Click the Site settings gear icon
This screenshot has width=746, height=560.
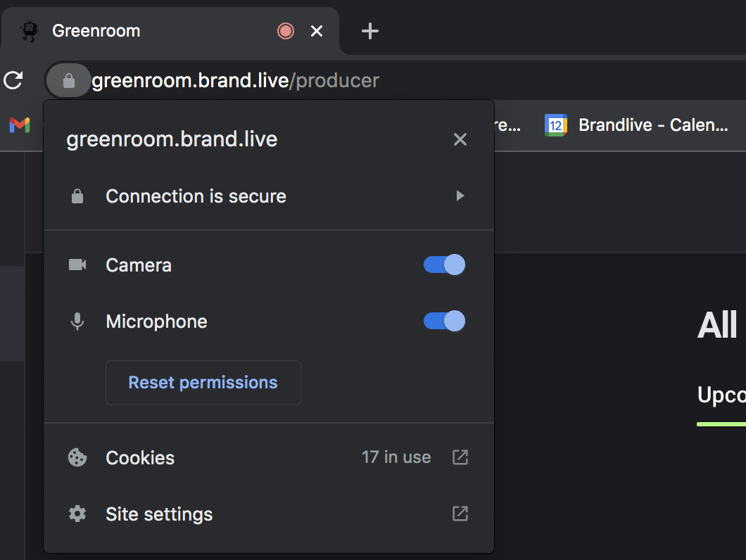pyautogui.click(x=77, y=514)
